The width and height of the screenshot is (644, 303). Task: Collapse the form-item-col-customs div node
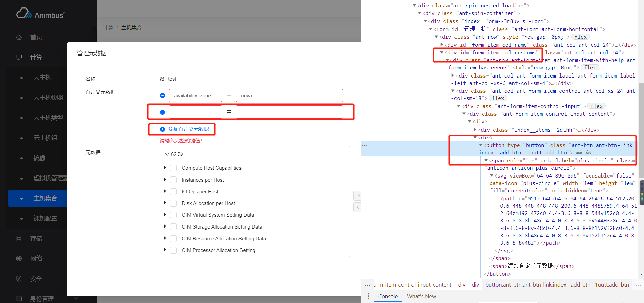[x=442, y=53]
